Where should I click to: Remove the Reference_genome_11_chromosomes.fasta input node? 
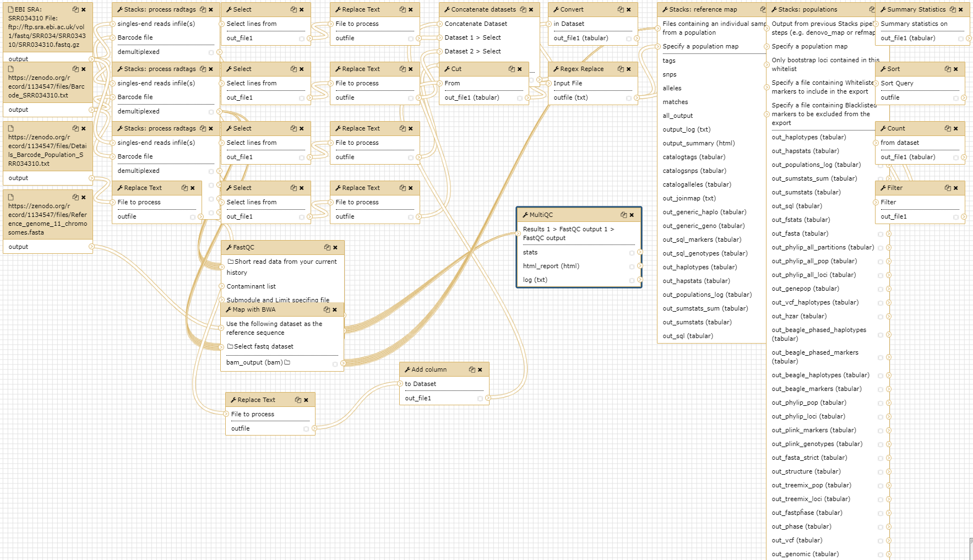coord(84,197)
